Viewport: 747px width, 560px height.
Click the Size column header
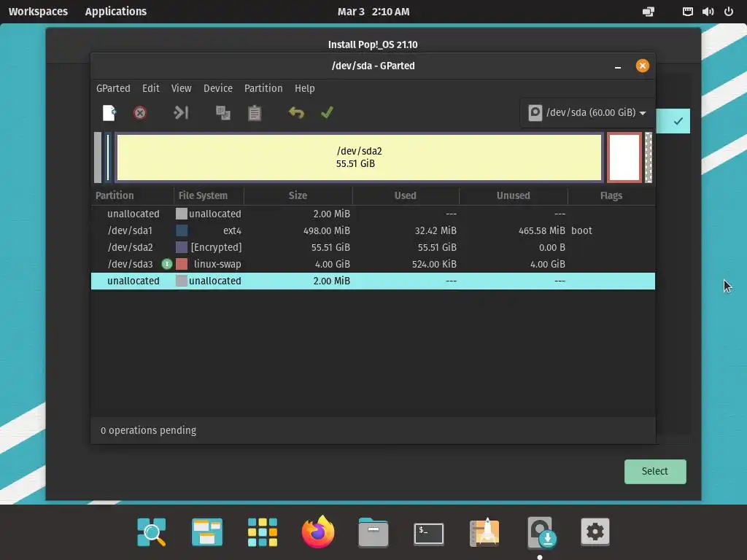pos(298,195)
